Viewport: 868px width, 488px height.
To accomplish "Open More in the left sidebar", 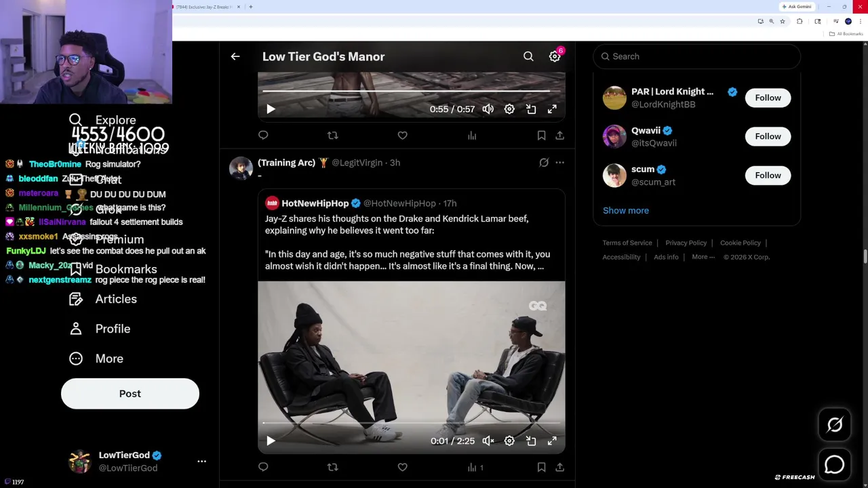I will coord(96,359).
